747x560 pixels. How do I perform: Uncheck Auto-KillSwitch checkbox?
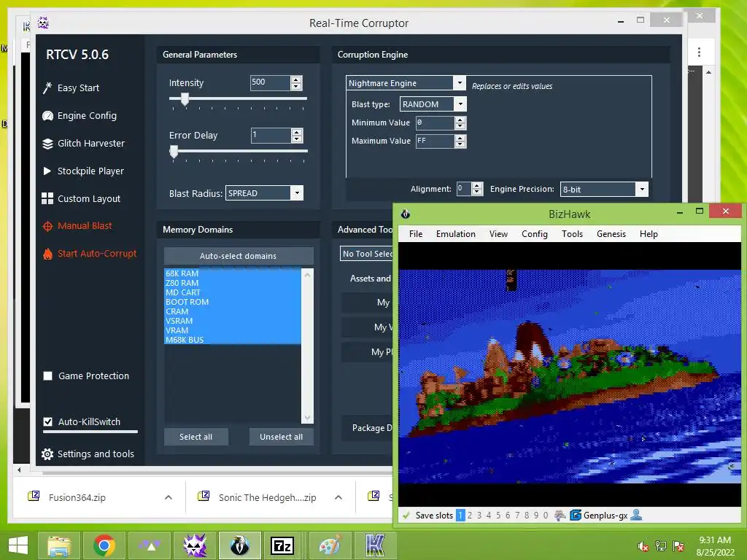tap(47, 422)
